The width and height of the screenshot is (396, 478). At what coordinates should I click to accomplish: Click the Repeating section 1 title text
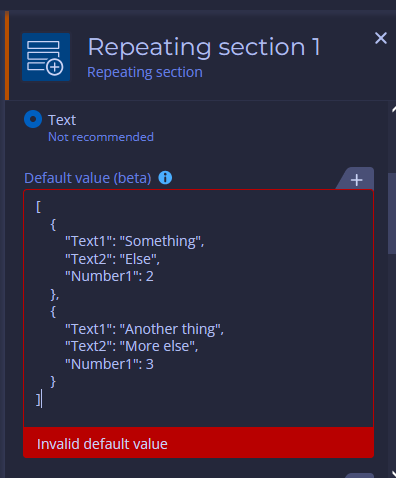point(204,47)
